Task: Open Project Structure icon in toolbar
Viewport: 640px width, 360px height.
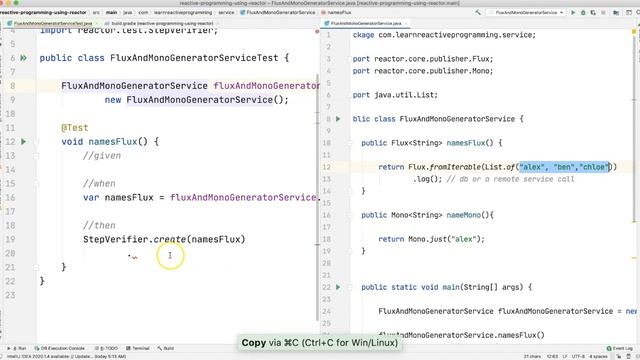Action: [x=616, y=13]
